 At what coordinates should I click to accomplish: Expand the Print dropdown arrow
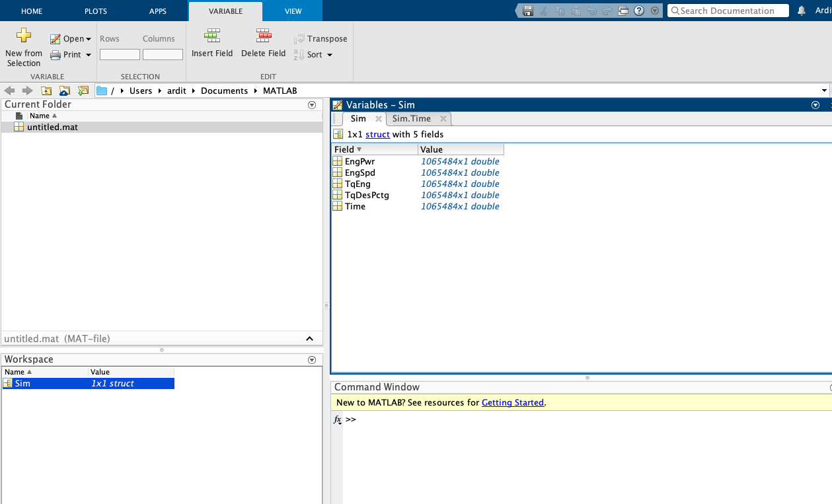(x=89, y=55)
